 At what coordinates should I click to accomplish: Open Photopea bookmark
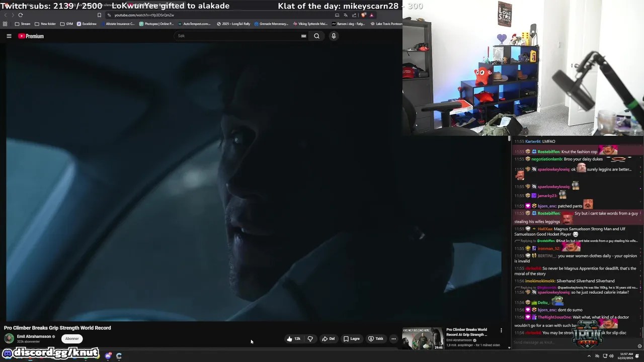point(156,24)
